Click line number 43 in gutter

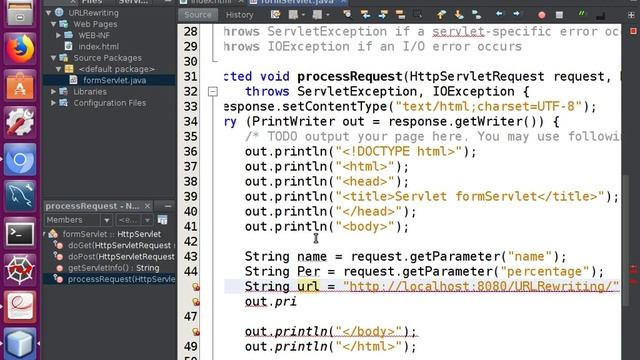tap(190, 257)
